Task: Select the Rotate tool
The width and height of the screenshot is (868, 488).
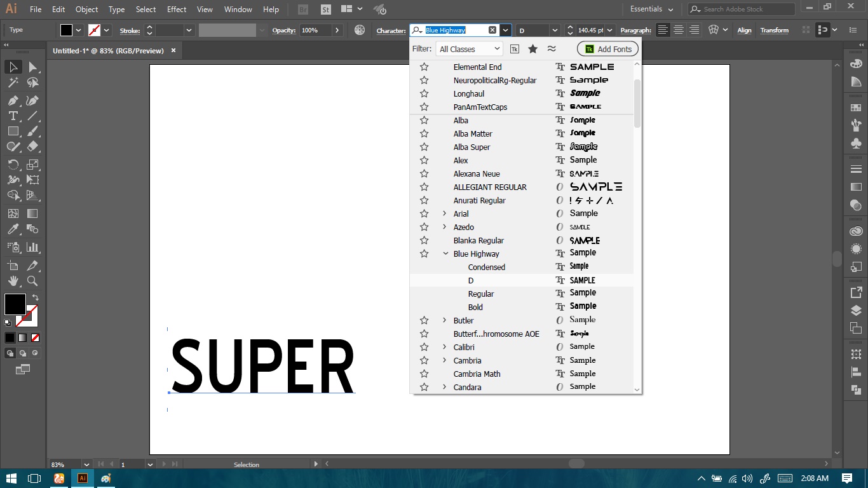Action: 13,164
